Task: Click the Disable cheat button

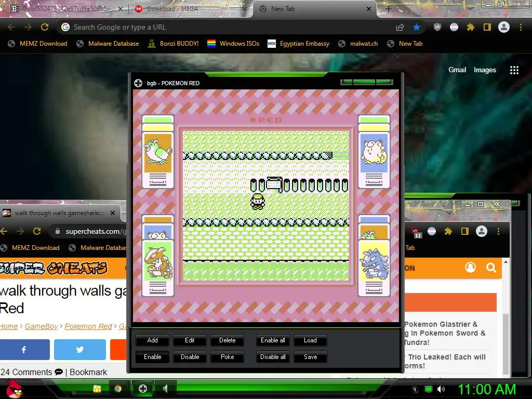Action: [190, 357]
